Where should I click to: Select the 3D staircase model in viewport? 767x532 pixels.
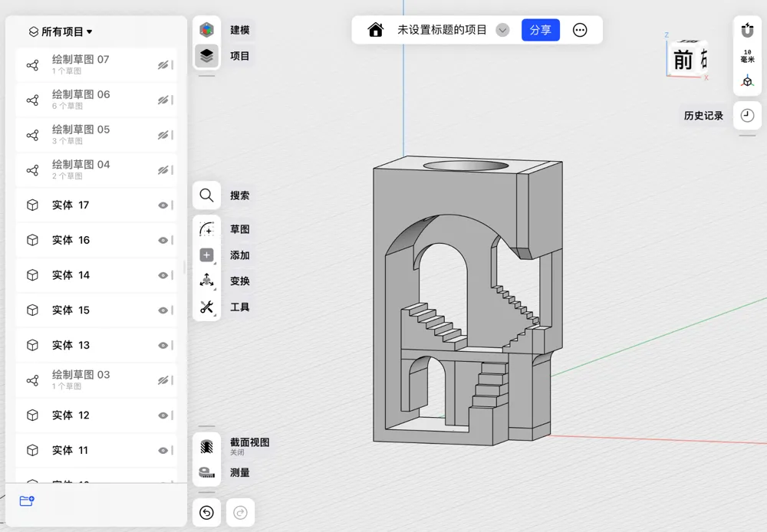coord(467,300)
